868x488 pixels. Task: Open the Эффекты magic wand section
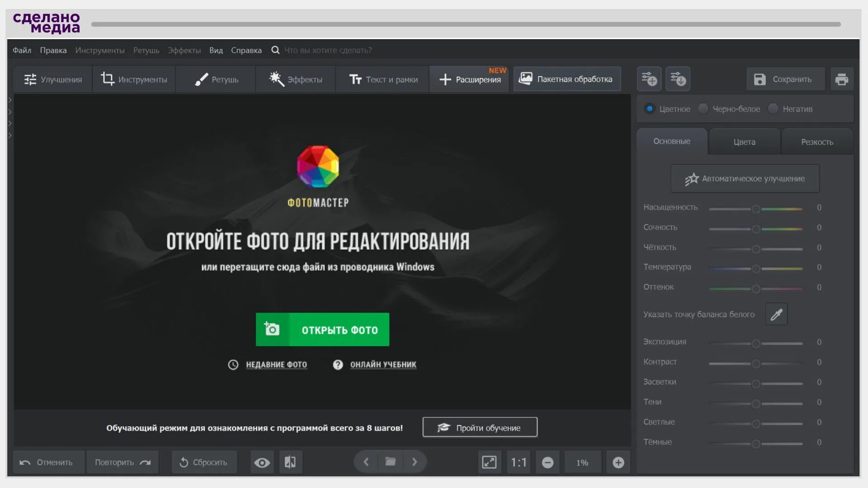[296, 80]
